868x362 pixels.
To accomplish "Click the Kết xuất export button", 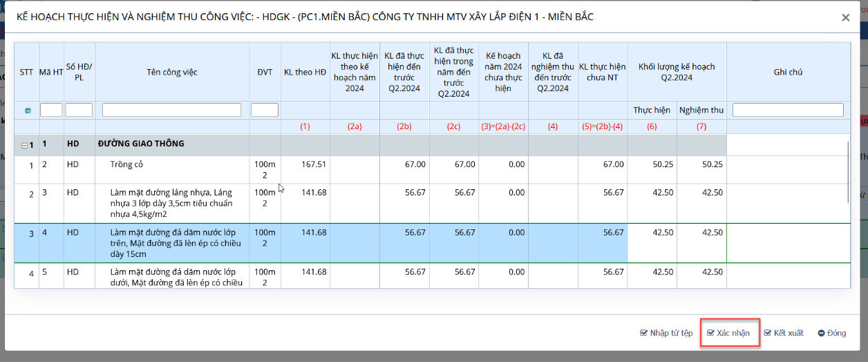I will click(x=784, y=333).
